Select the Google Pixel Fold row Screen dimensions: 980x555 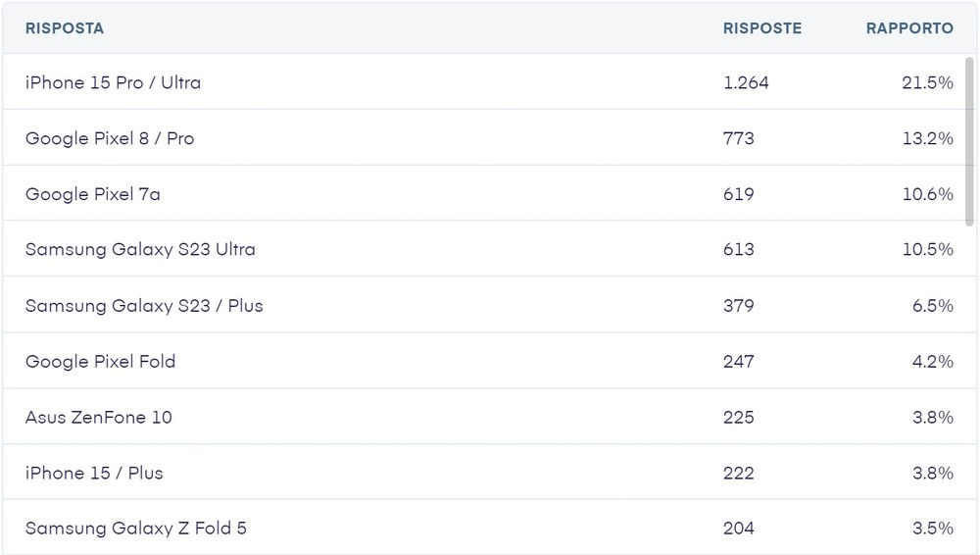pos(100,362)
